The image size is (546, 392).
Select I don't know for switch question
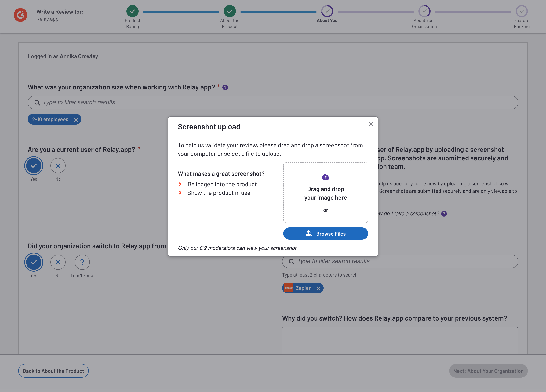pyautogui.click(x=82, y=262)
